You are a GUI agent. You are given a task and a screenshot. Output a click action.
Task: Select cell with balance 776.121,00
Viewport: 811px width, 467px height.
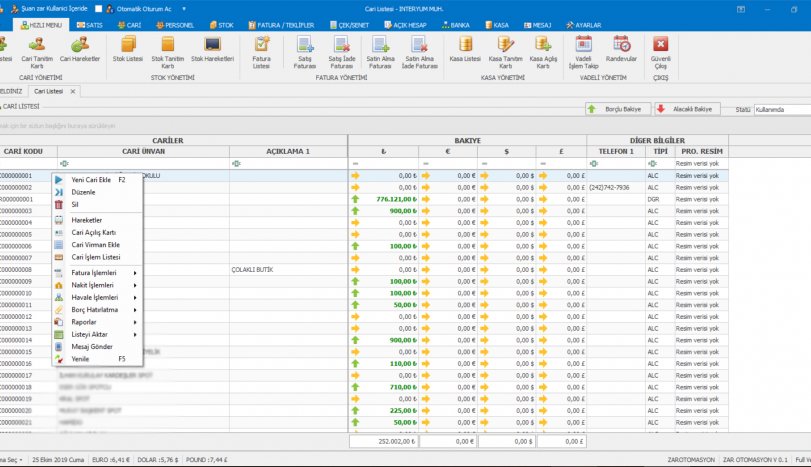tap(384, 199)
